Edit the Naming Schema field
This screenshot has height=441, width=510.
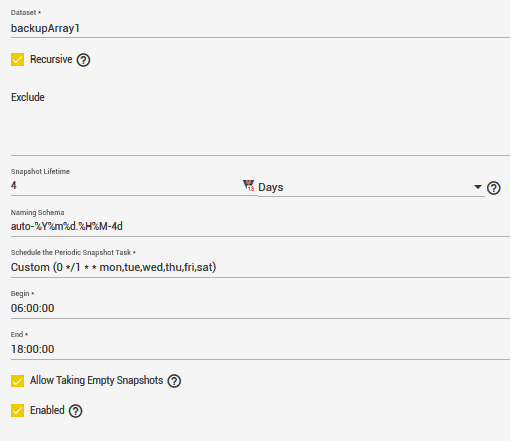click(260, 227)
